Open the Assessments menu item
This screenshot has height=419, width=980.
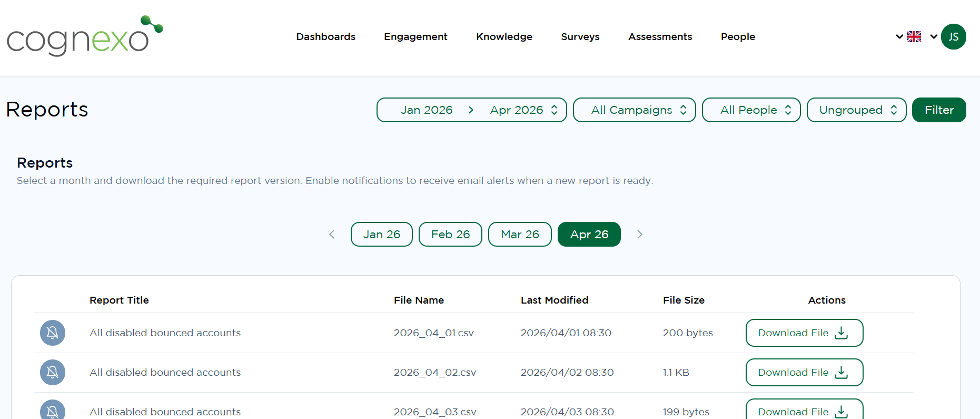(660, 37)
